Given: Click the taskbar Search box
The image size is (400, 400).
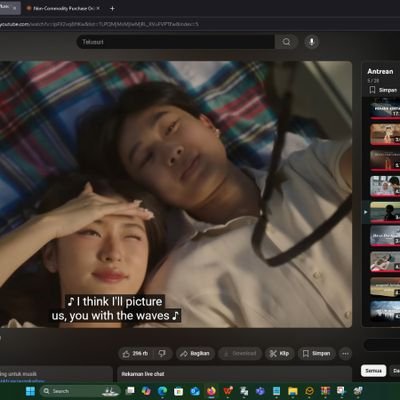Looking at the screenshot, I should pos(80,391).
